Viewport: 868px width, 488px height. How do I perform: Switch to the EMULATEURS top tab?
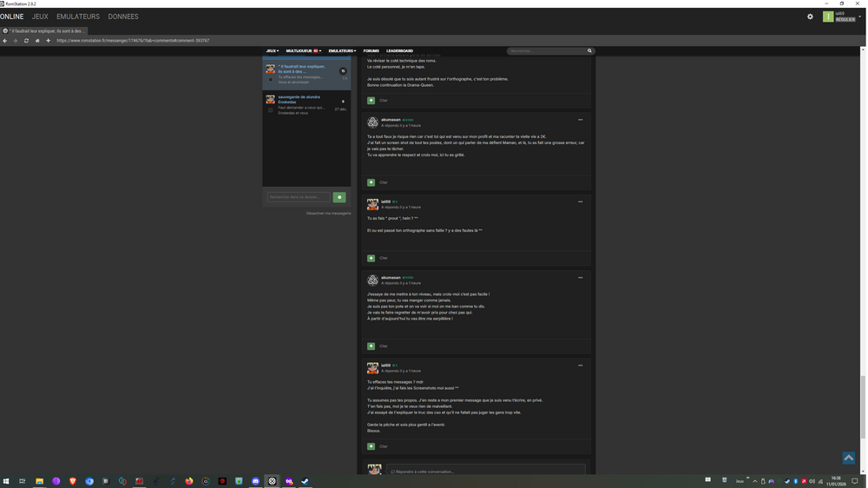tap(78, 16)
